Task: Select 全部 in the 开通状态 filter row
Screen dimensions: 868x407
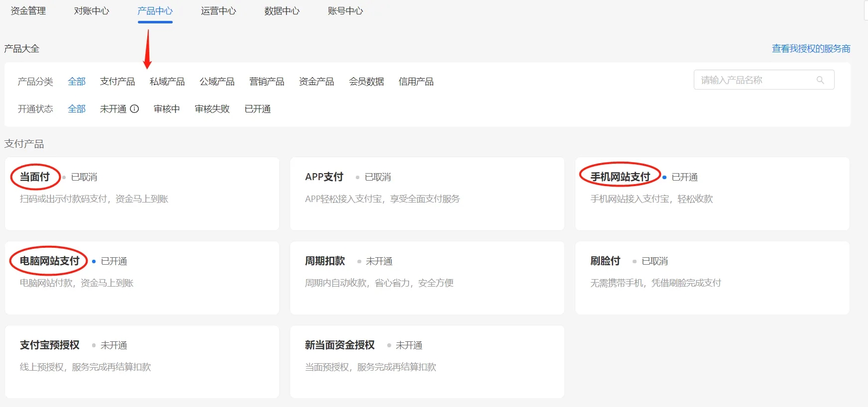Action: pyautogui.click(x=77, y=108)
